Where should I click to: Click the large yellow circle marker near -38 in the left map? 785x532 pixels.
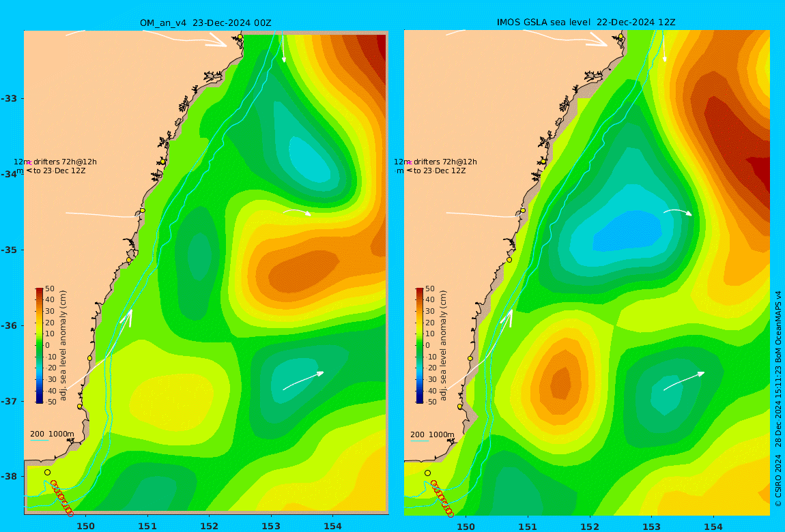point(48,473)
